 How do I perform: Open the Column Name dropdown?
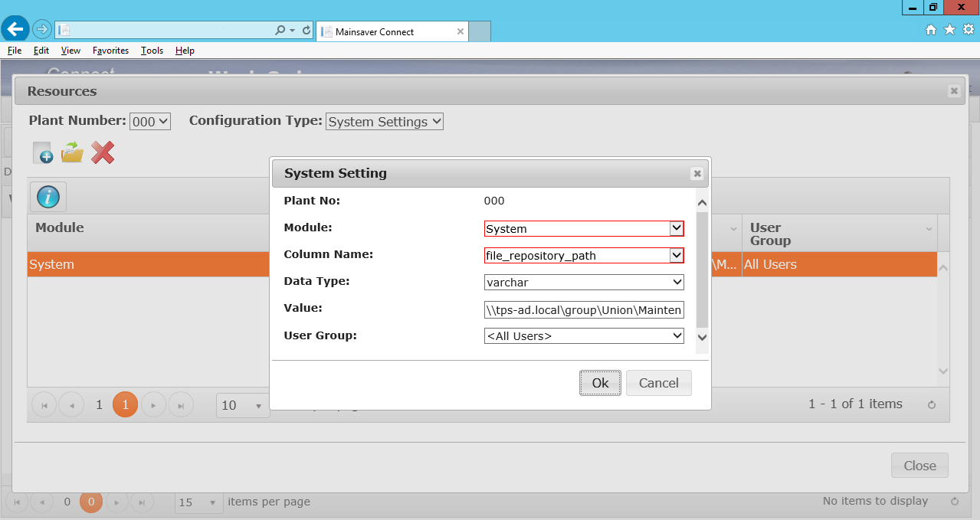[676, 255]
